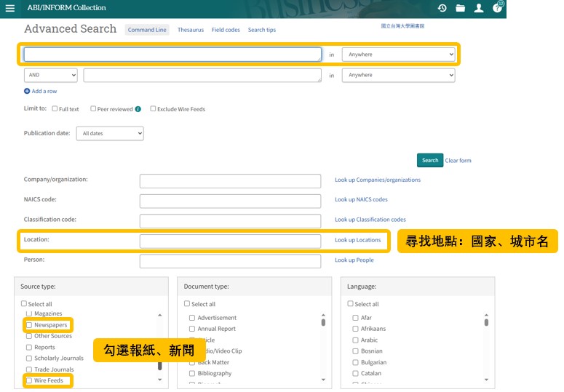Open saved items folder icon
564x392 pixels.
click(x=460, y=8)
